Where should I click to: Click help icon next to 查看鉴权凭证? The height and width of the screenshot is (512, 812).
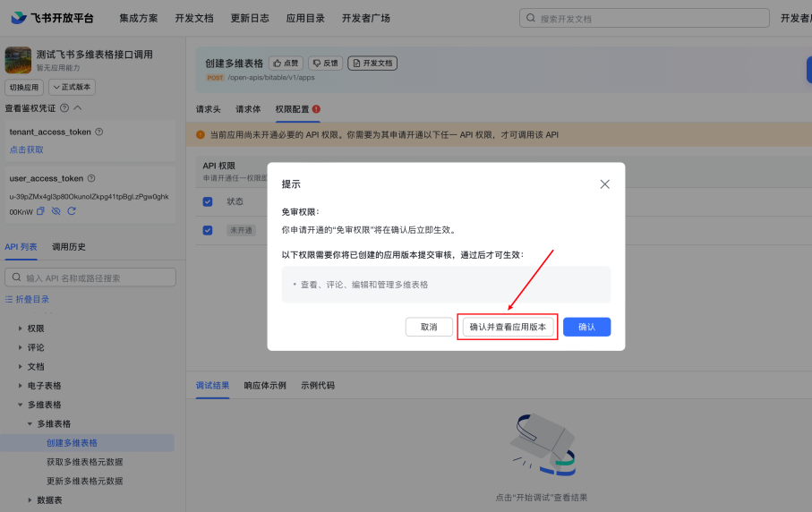tap(64, 108)
